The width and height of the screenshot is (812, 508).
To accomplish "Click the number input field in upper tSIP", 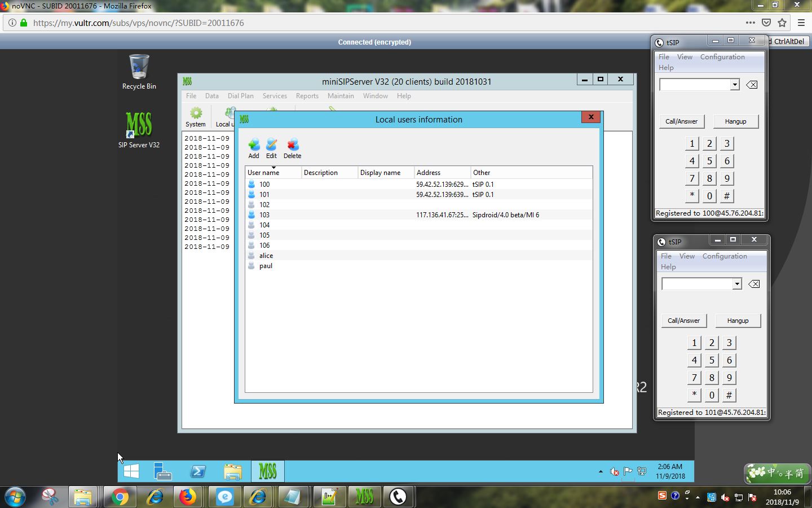I will 695,85.
